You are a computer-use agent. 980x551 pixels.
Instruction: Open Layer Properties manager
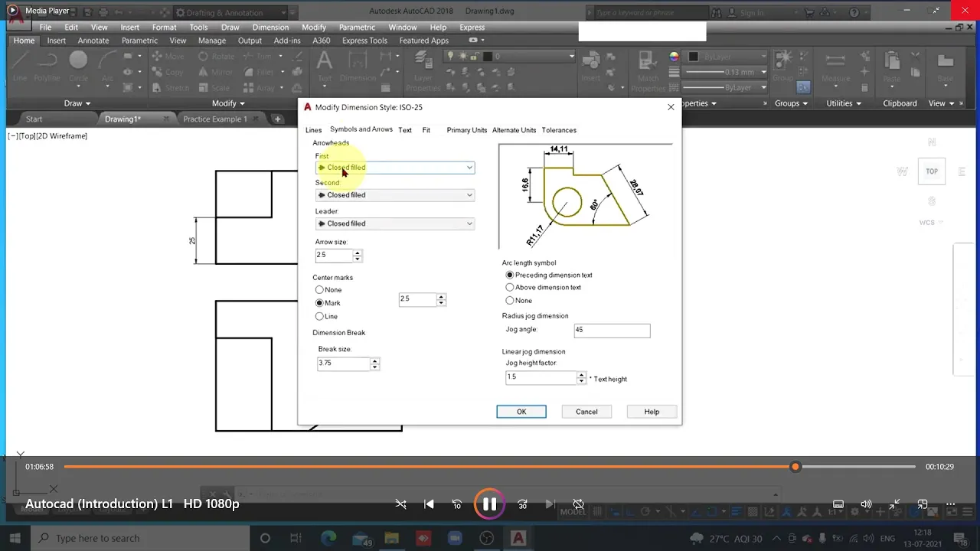[x=423, y=71]
